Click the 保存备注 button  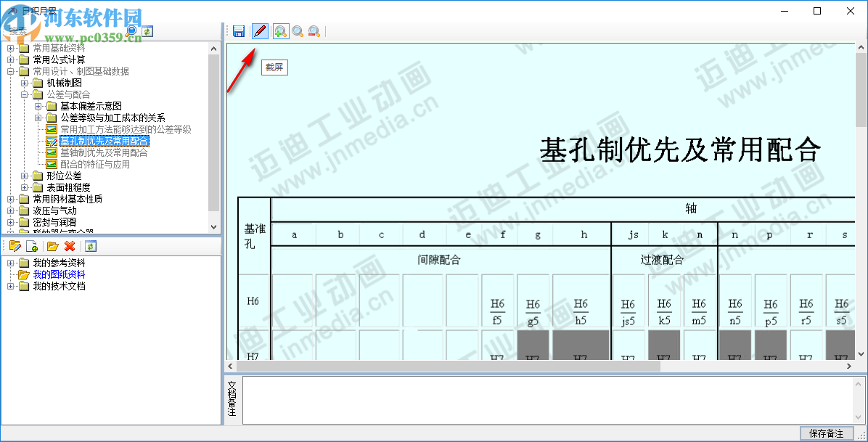[x=826, y=431]
